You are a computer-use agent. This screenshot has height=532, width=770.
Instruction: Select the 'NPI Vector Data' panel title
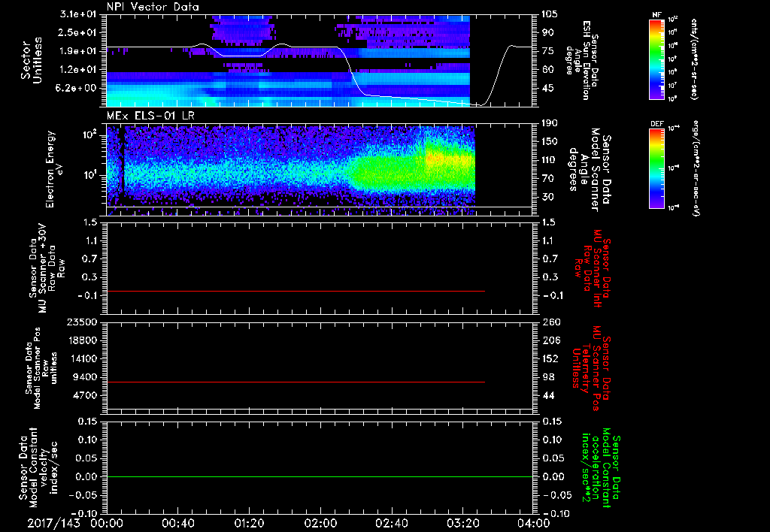(153, 7)
